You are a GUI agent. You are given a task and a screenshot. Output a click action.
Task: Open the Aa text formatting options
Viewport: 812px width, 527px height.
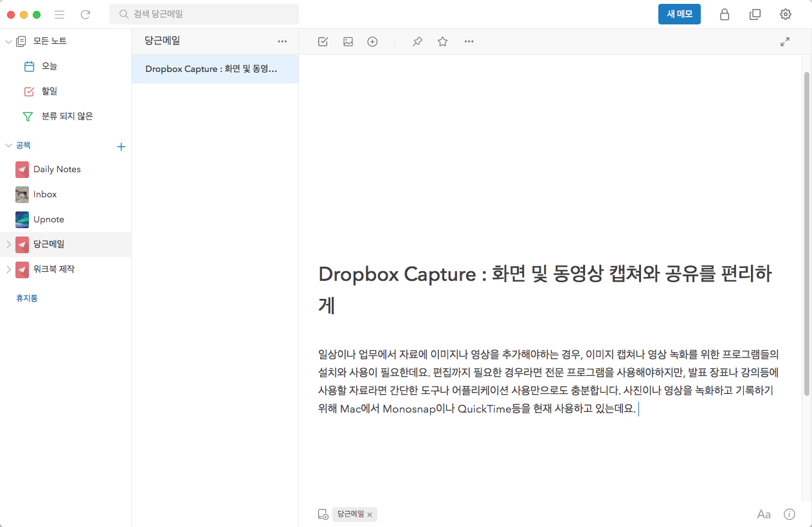click(764, 514)
